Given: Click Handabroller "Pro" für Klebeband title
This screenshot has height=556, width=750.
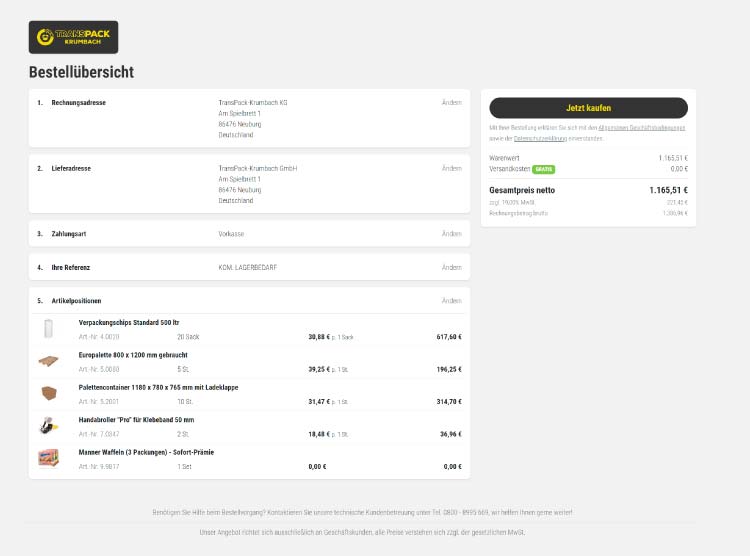Looking at the screenshot, I should (136, 420).
